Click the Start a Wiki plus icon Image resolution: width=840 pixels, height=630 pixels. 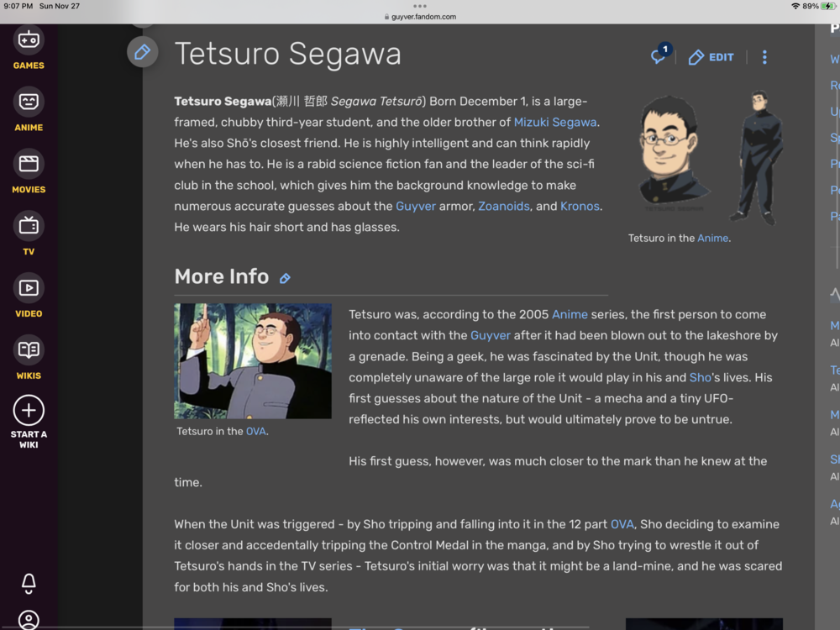coord(29,411)
